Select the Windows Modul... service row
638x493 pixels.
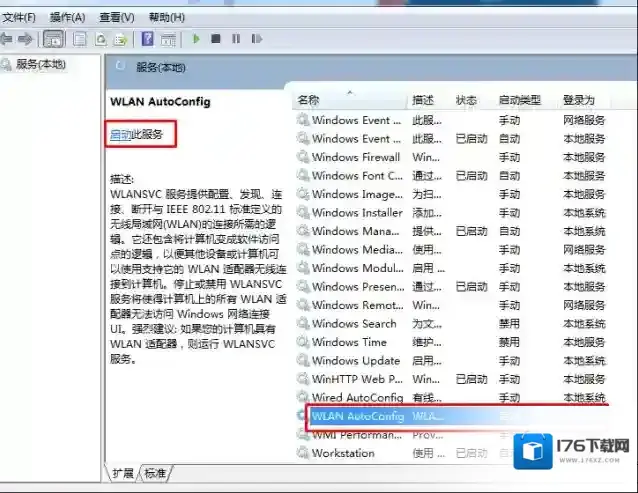pyautogui.click(x=452, y=268)
